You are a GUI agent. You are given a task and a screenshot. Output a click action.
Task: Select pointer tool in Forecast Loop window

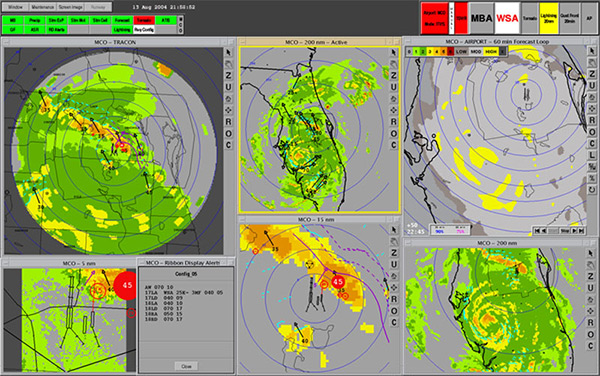point(592,50)
